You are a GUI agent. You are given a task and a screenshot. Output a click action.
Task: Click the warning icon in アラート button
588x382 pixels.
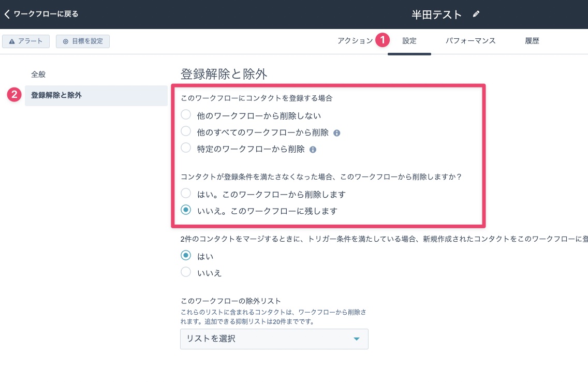click(12, 41)
